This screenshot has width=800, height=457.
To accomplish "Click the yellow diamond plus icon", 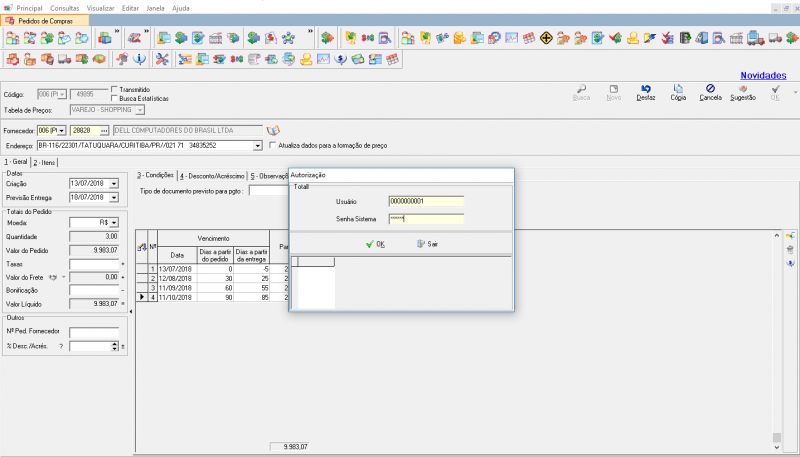I will click(546, 38).
